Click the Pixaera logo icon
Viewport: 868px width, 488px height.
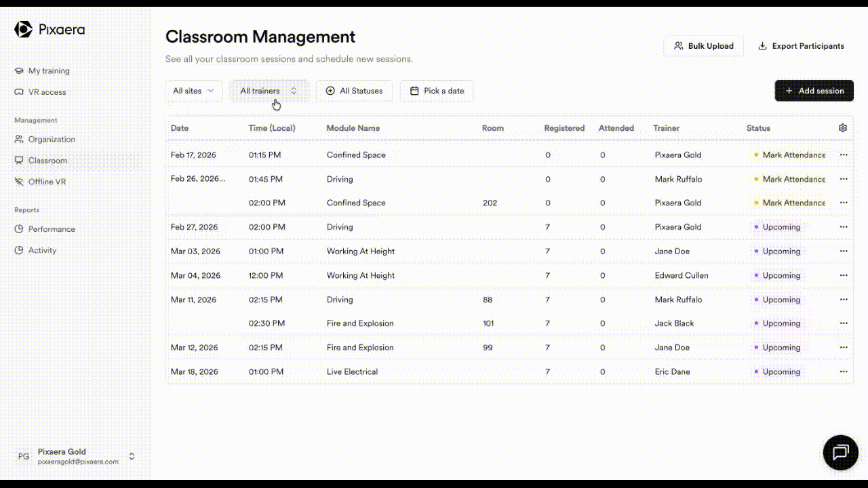23,29
